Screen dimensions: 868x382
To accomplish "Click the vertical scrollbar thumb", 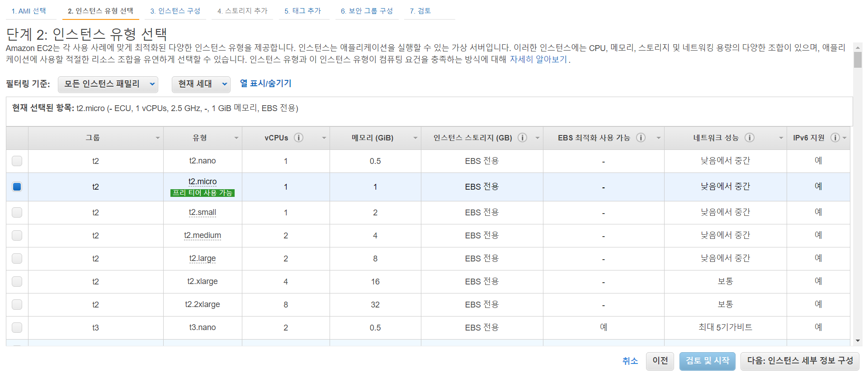I will click(858, 60).
